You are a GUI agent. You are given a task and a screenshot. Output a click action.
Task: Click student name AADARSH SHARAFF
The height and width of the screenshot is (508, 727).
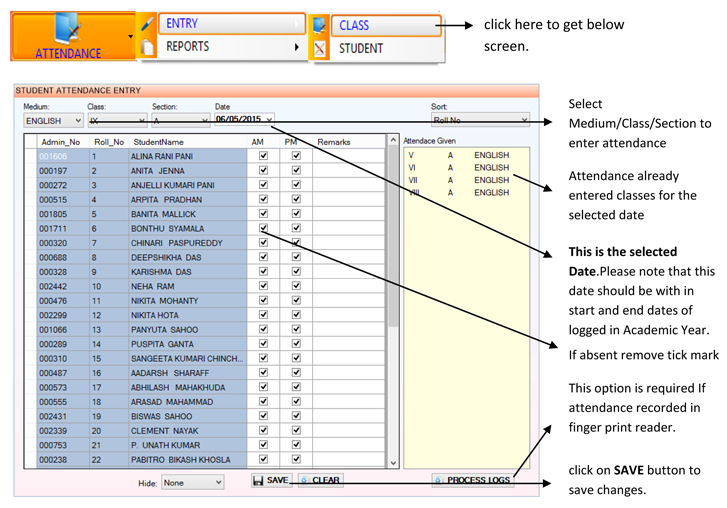point(170,373)
